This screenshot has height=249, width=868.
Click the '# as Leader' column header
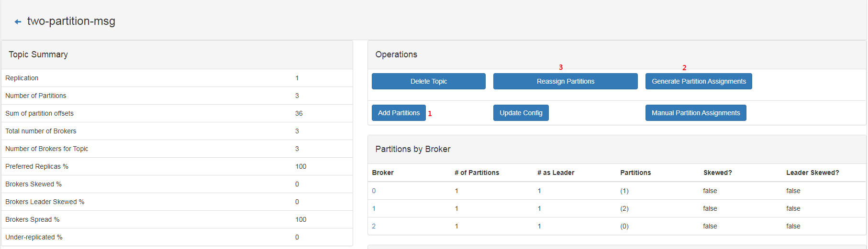click(556, 173)
